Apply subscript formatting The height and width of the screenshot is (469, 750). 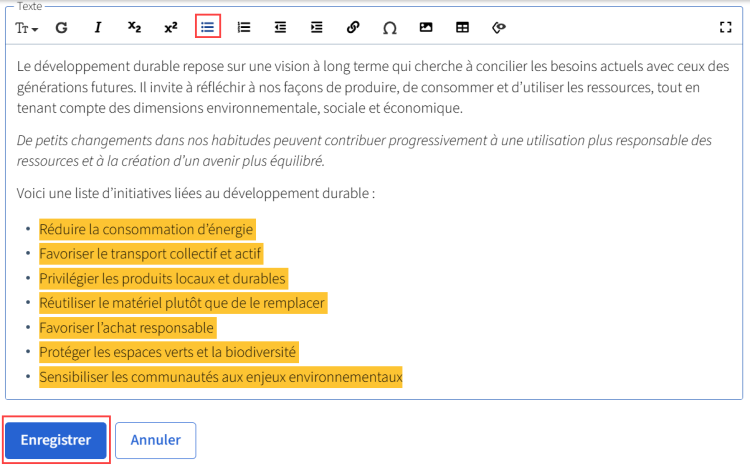pyautogui.click(x=134, y=28)
